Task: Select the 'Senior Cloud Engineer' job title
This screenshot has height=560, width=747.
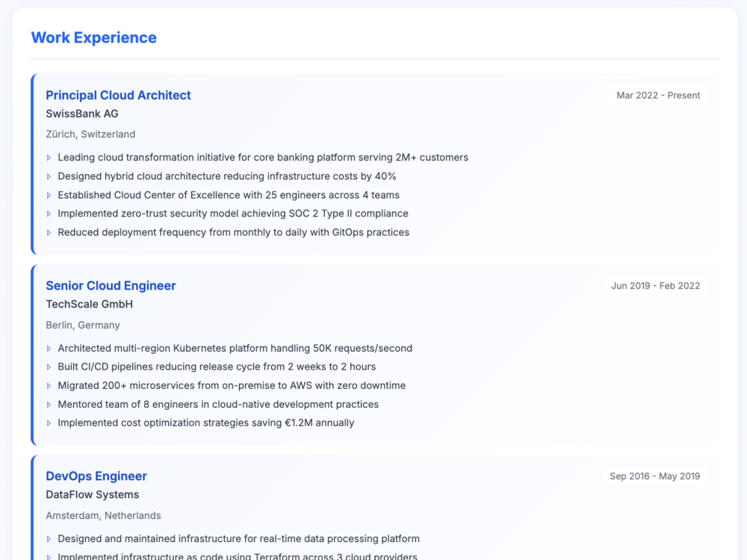Action: [111, 286]
